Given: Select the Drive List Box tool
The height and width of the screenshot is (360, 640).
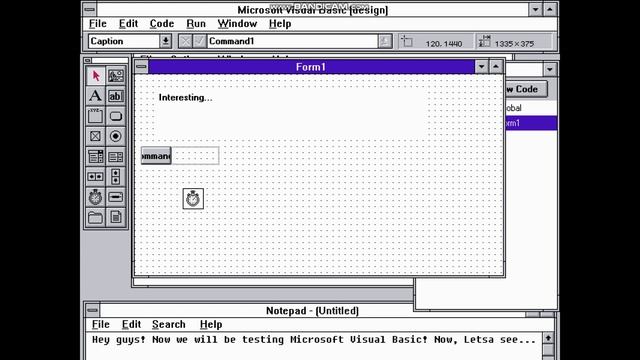Looking at the screenshot, I should coord(116,197).
